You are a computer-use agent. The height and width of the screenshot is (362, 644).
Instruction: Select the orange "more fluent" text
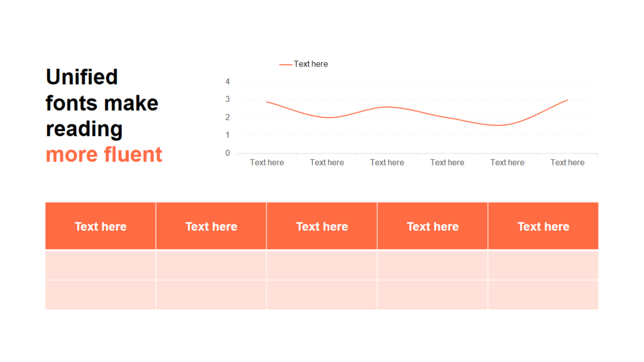(x=104, y=154)
